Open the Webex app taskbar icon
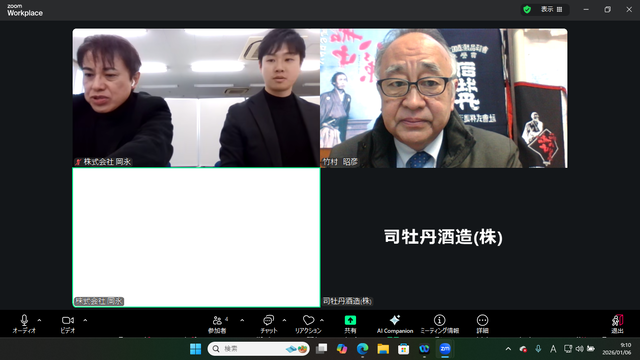This screenshot has height=360, width=640. pos(424,349)
